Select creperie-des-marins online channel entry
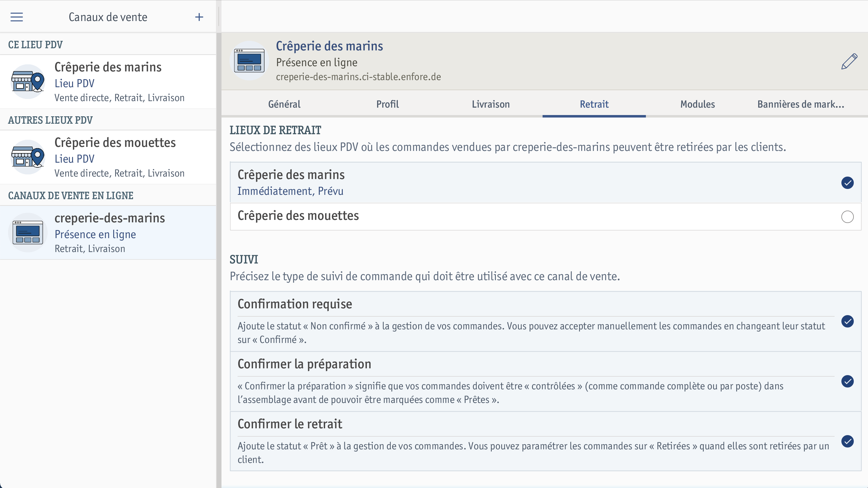 tap(108, 233)
